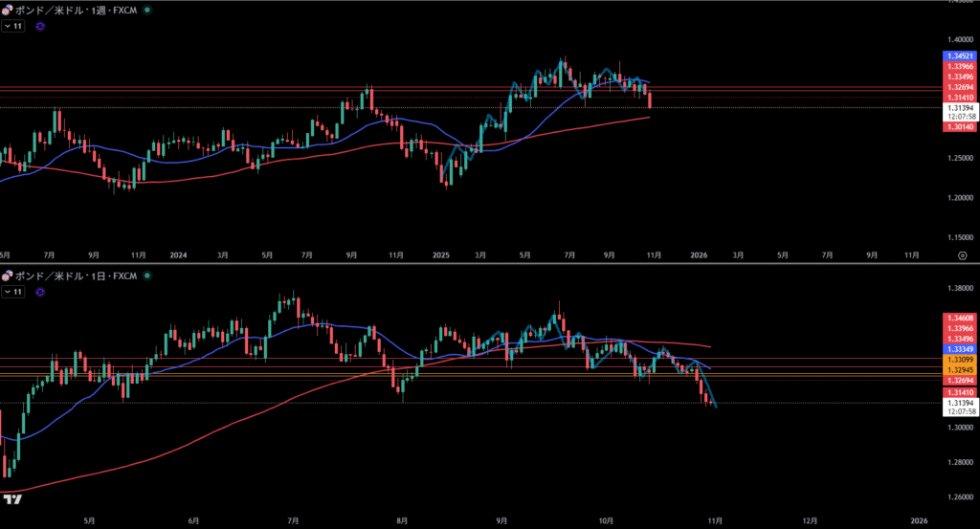The height and width of the screenshot is (529, 980).
Task: Select the red 1.34608 price label on daily chart
Action: [960, 318]
